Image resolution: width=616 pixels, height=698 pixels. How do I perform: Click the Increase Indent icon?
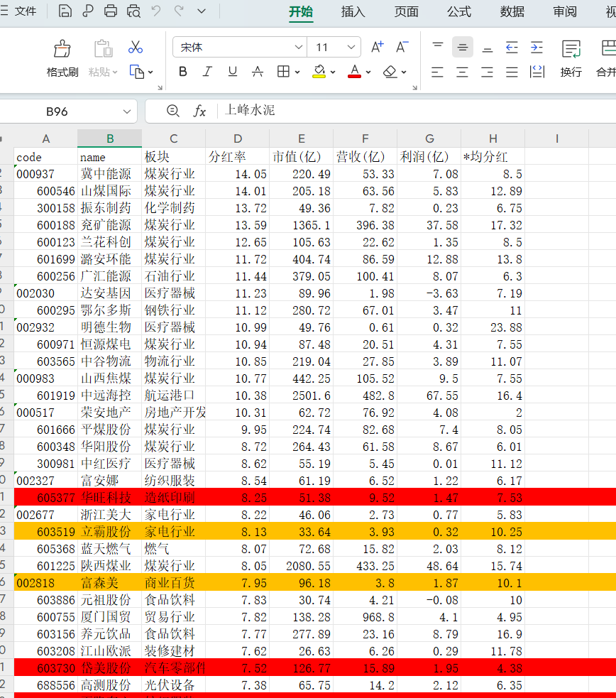point(537,47)
